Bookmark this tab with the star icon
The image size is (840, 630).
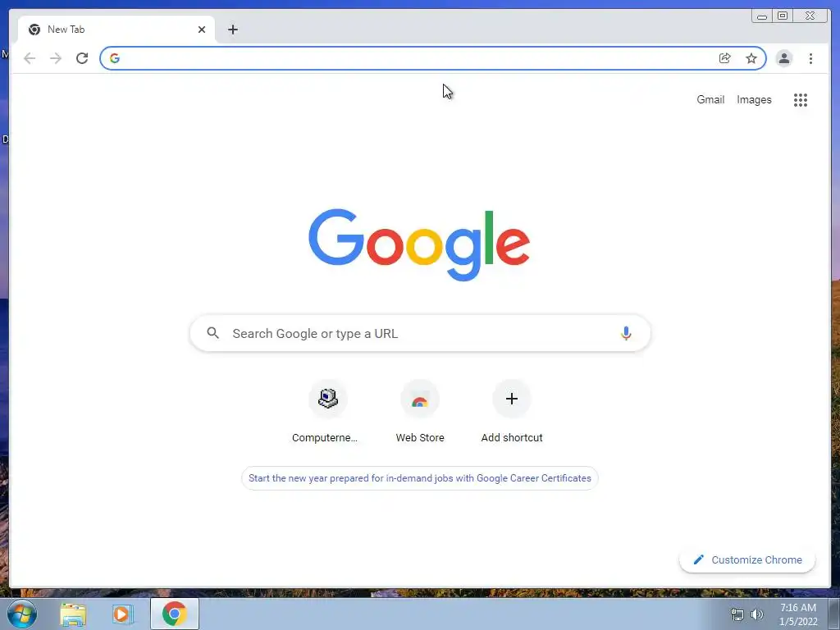pos(751,58)
